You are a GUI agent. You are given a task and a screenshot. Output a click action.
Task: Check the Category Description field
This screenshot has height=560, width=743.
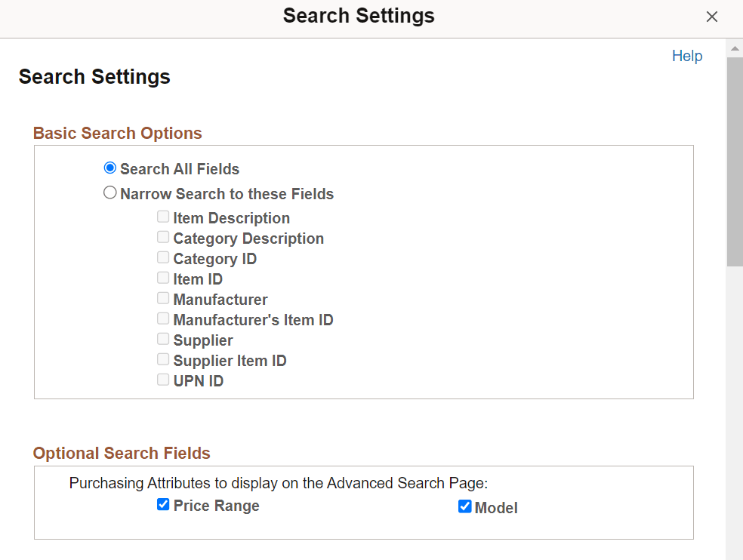click(162, 236)
